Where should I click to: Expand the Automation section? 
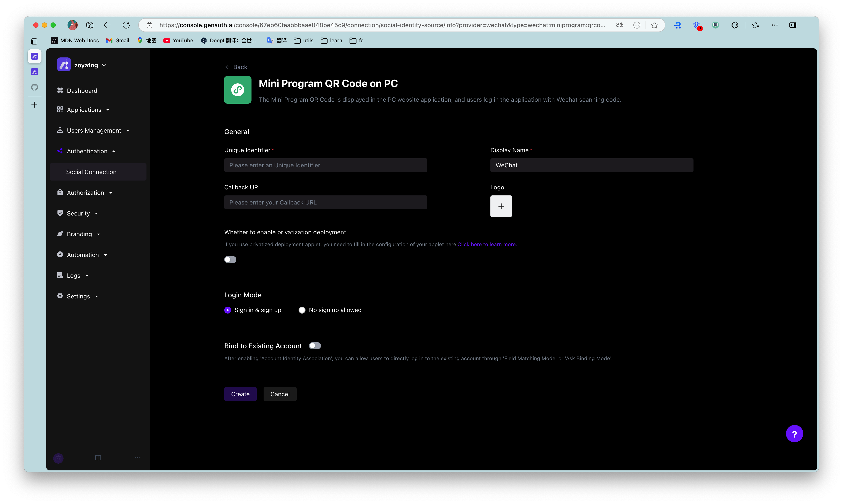tap(83, 255)
